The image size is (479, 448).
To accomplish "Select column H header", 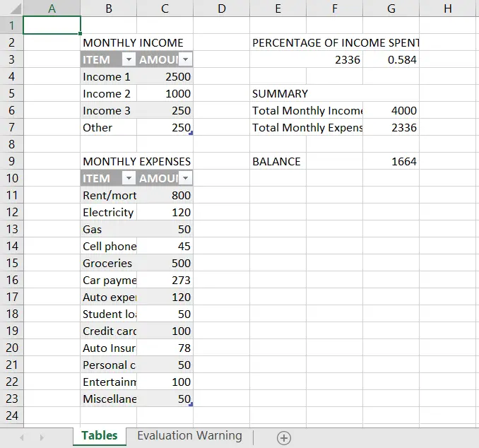I will tap(448, 8).
